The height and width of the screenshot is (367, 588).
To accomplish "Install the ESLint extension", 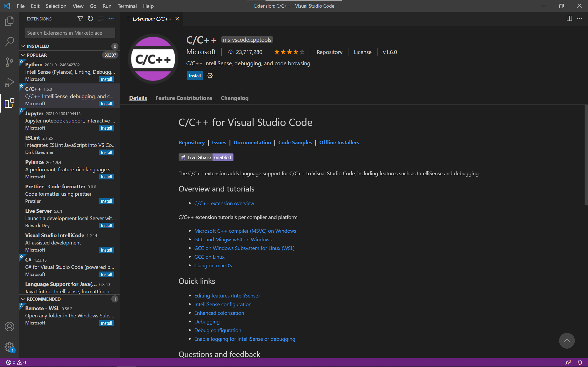I will click(106, 152).
